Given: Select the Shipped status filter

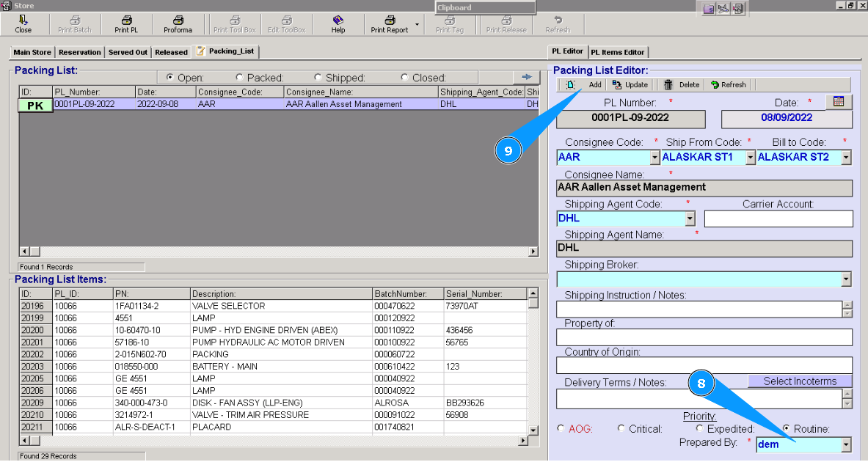Looking at the screenshot, I should [318, 78].
